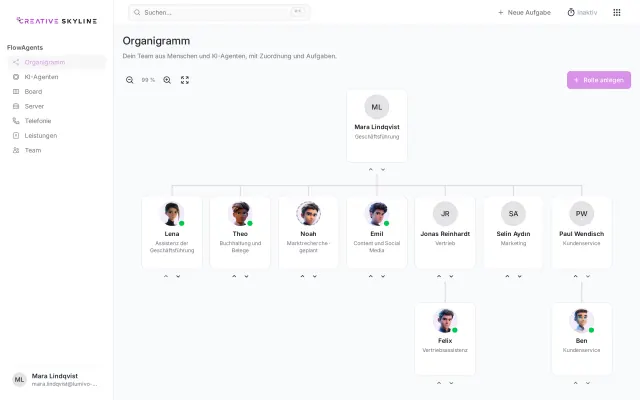Click the name Paul Wendisch

coord(582,234)
